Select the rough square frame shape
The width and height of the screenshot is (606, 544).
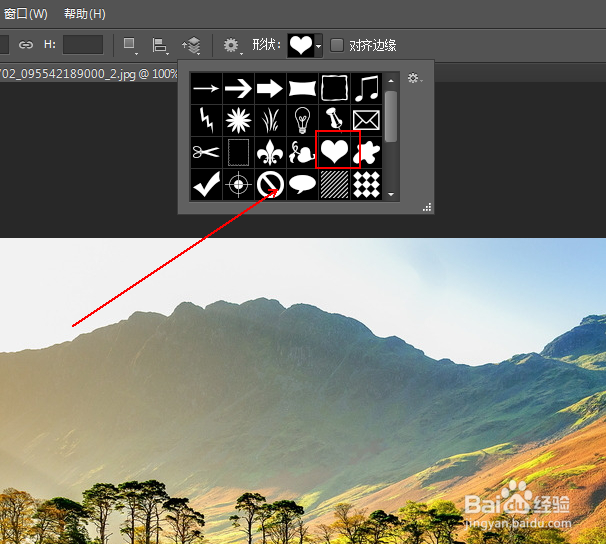click(334, 88)
